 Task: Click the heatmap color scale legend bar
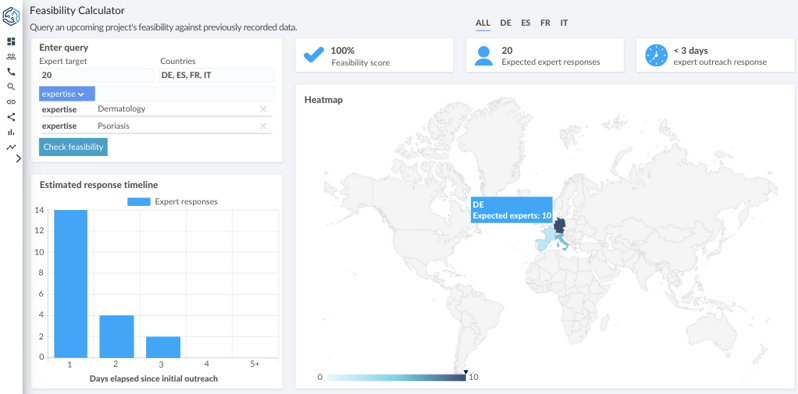pyautogui.click(x=396, y=378)
